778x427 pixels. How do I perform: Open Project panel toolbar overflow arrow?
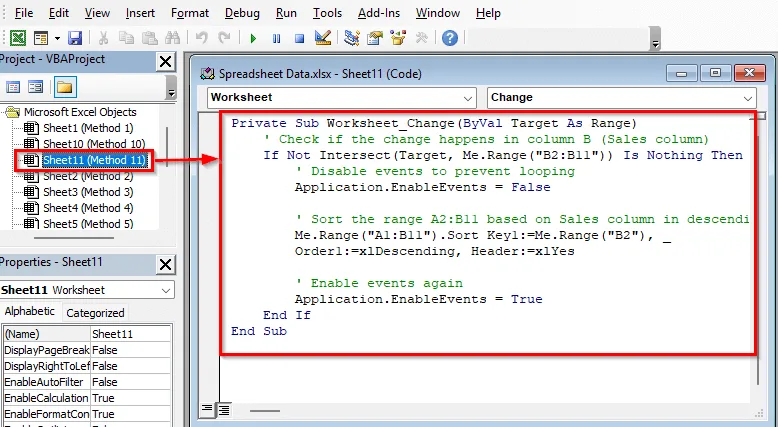click(x=171, y=93)
